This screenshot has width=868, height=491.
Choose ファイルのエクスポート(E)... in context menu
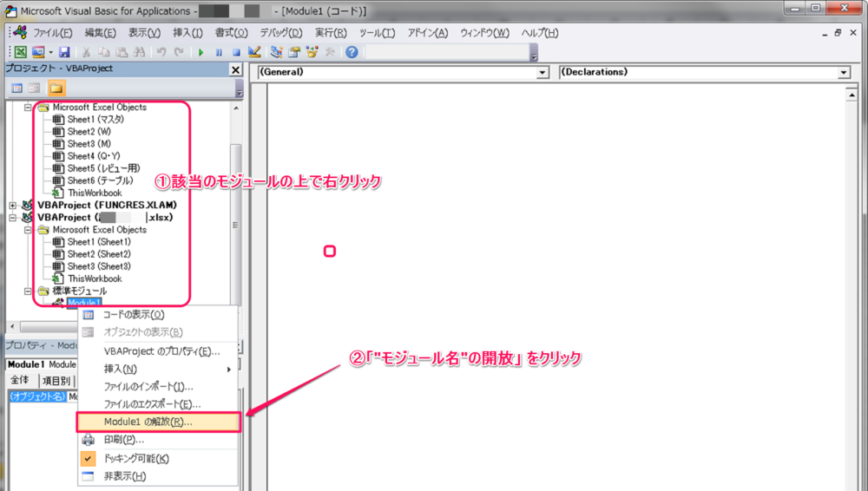152,403
